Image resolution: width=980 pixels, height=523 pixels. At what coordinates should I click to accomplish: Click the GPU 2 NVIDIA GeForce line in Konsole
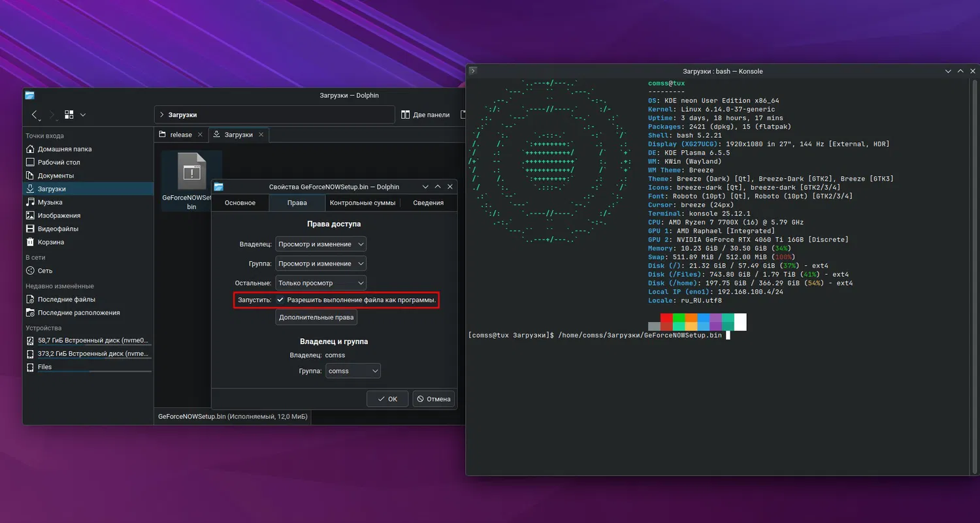click(748, 240)
